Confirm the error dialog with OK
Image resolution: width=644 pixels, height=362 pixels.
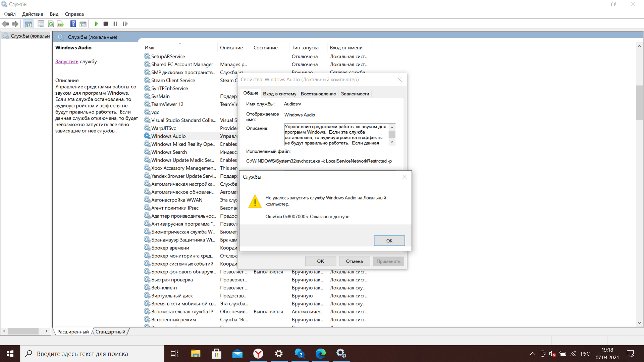coord(389,241)
